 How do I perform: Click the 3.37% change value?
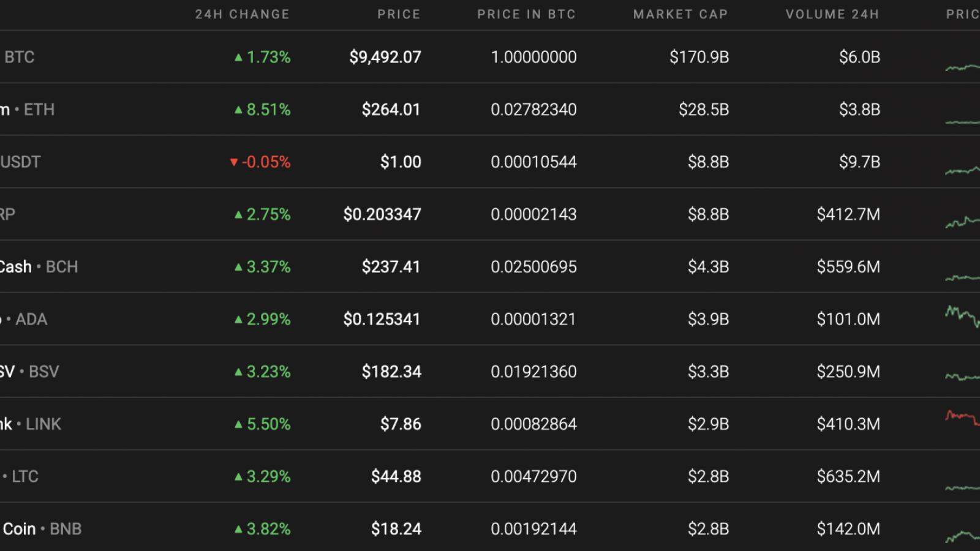(268, 267)
